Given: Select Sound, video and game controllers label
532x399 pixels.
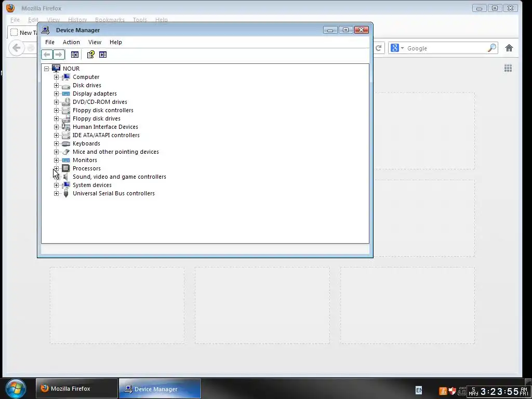Looking at the screenshot, I should tap(119, 177).
